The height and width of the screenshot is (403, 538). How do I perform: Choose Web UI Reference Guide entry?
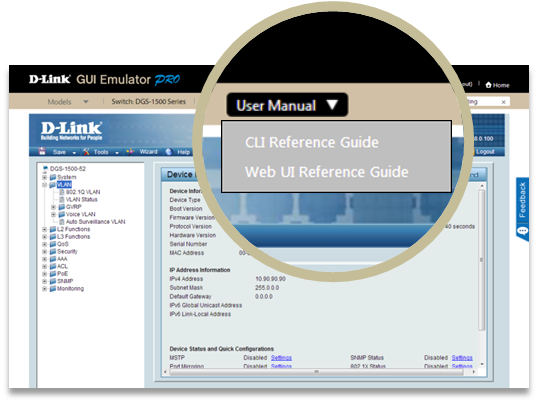point(327,171)
